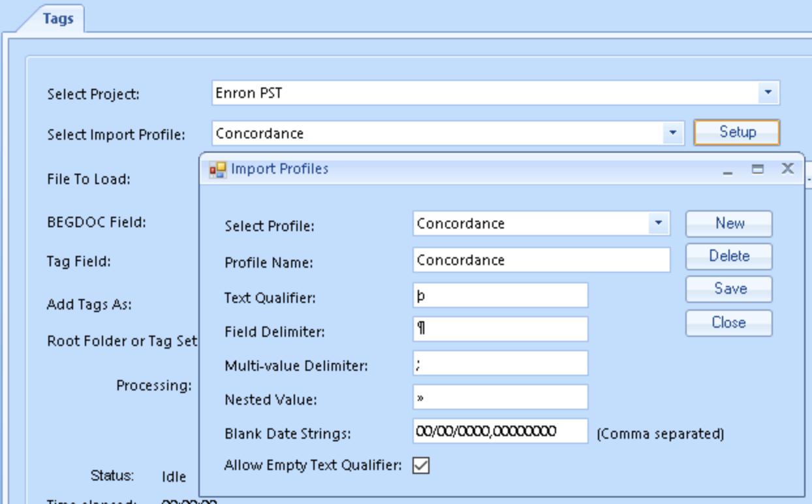This screenshot has width=812, height=504.
Task: Switch to the Tags tab
Action: [x=57, y=18]
